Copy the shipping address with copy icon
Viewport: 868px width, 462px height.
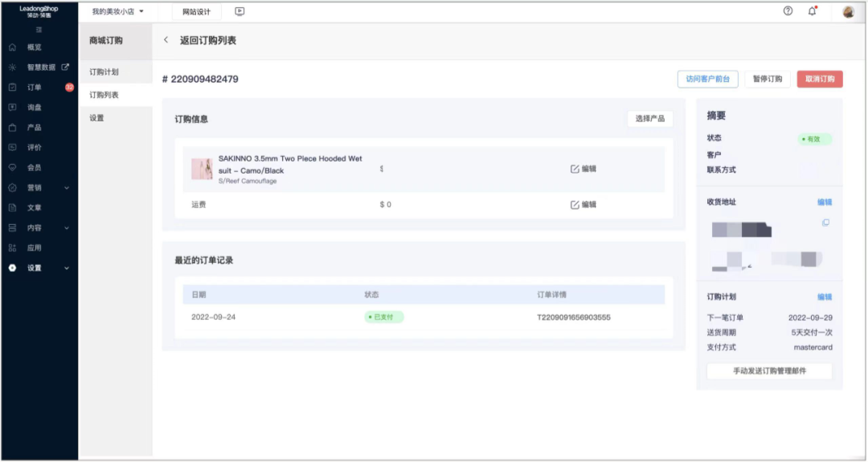pyautogui.click(x=825, y=223)
